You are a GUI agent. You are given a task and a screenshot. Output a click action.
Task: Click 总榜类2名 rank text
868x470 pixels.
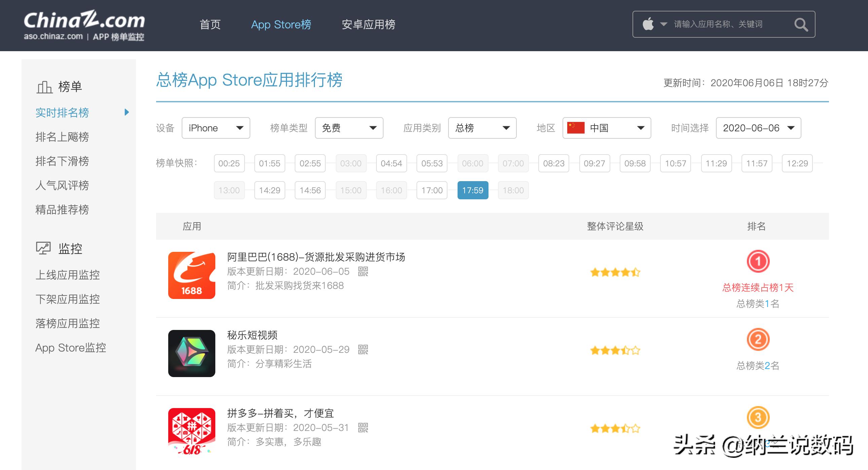758,366
